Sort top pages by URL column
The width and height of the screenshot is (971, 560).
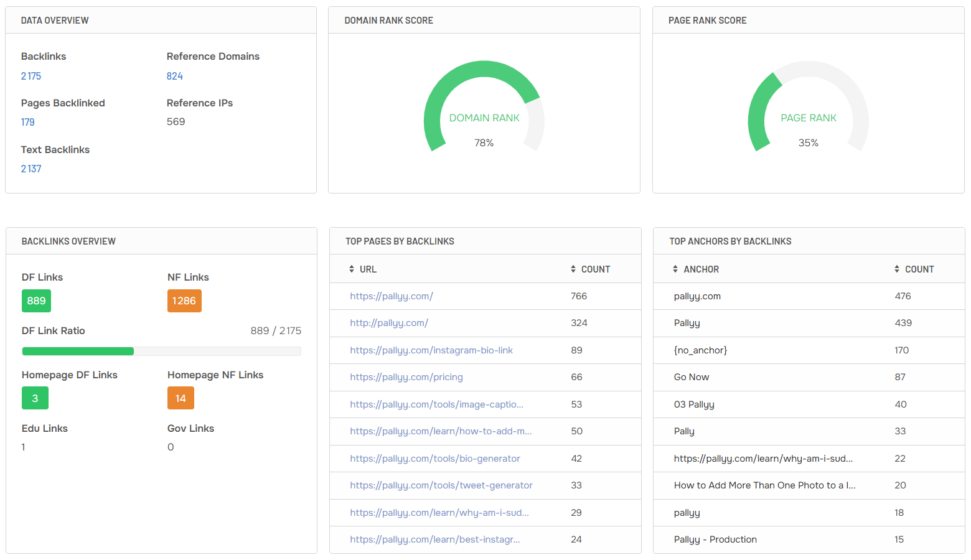tap(363, 269)
